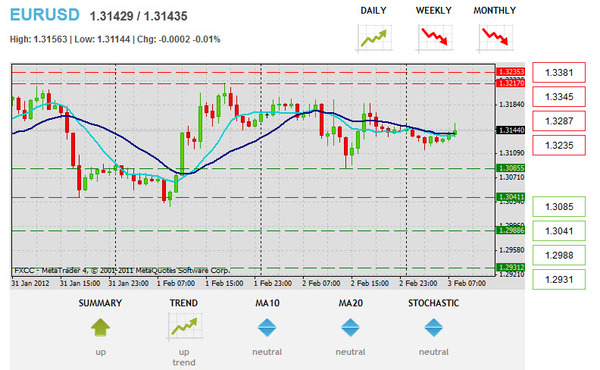Select the 1.3381 resistance level box
Image resolution: width=600 pixels, height=370 pixels.
click(x=559, y=72)
